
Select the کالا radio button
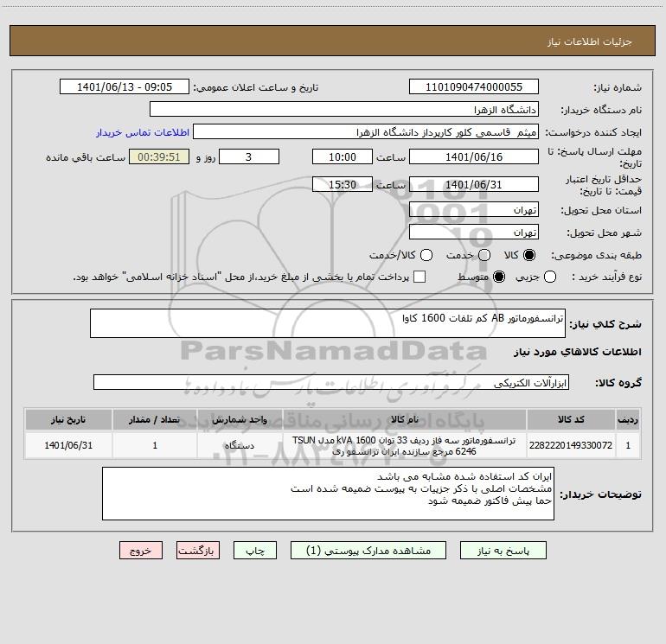[529, 255]
